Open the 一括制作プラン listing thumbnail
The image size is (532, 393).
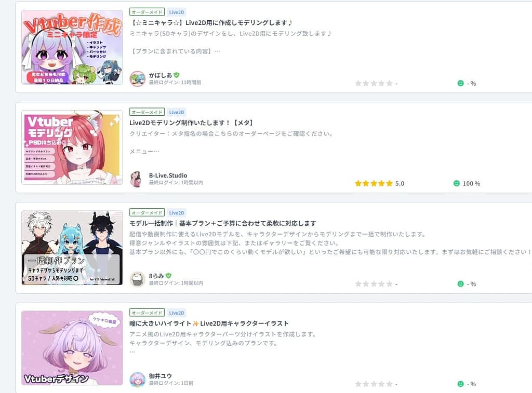click(x=72, y=248)
